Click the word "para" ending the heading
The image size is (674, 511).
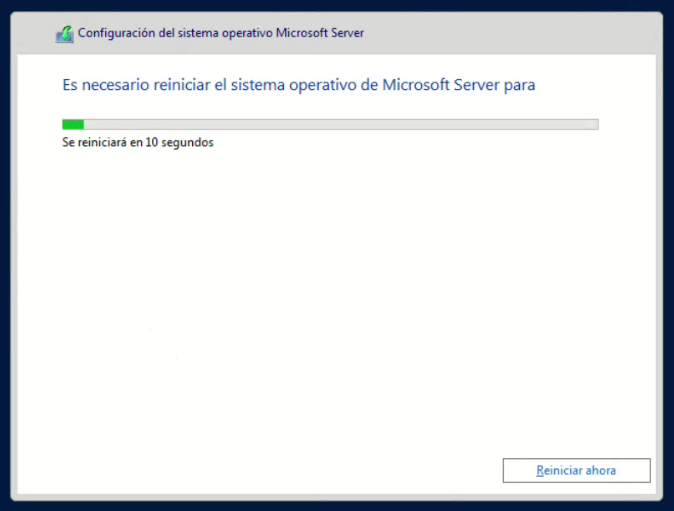pos(520,85)
